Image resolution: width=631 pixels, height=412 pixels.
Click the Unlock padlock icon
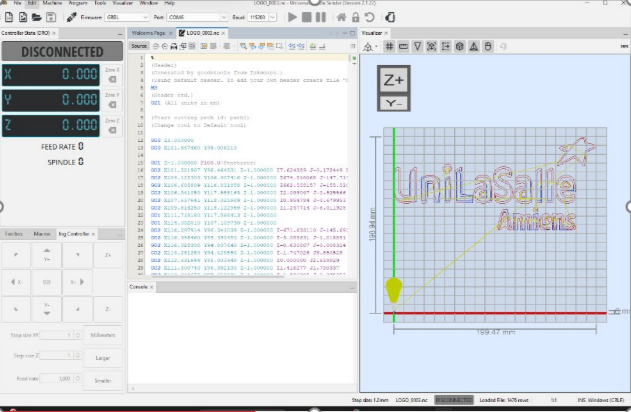355,17
